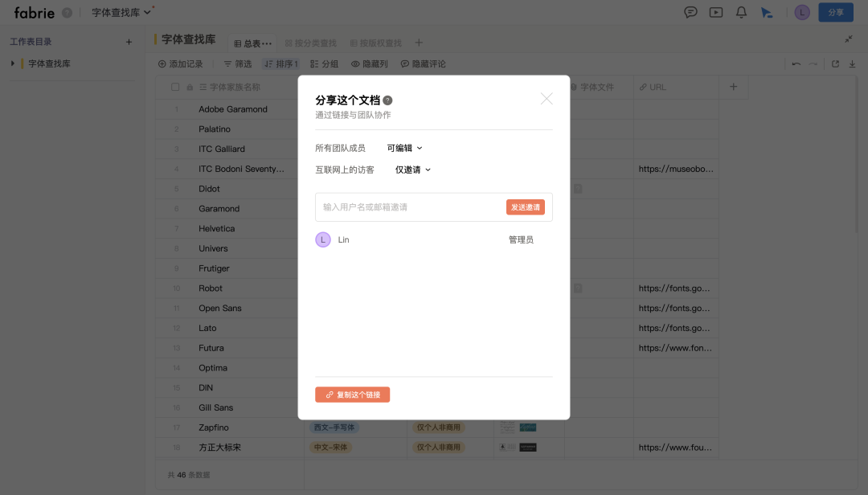Open the 可编辑 permission dropdown

(404, 148)
